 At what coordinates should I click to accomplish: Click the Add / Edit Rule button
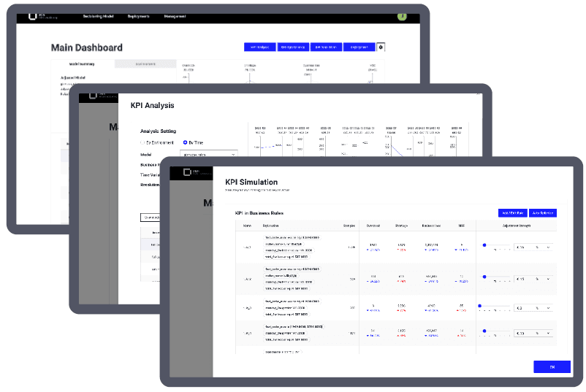(511, 213)
